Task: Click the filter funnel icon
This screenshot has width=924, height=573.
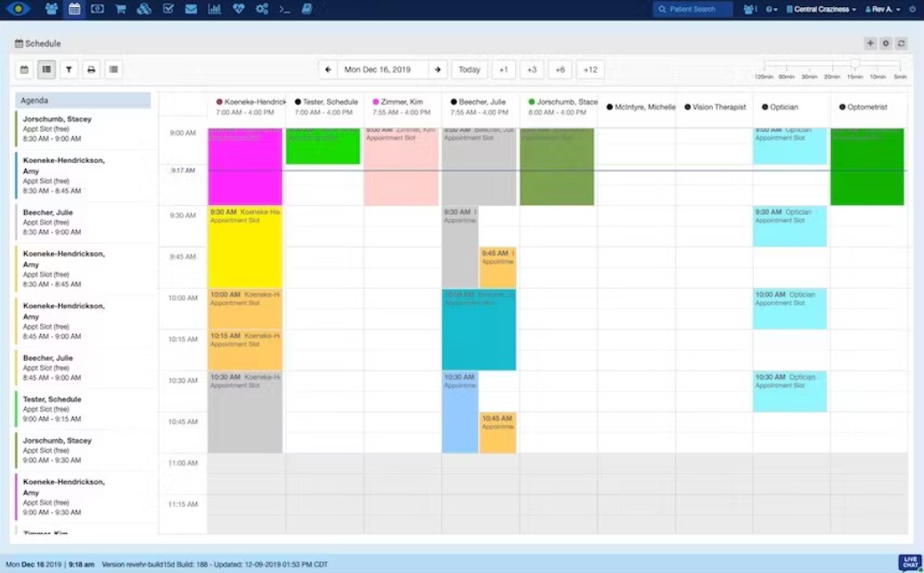Action: [69, 70]
